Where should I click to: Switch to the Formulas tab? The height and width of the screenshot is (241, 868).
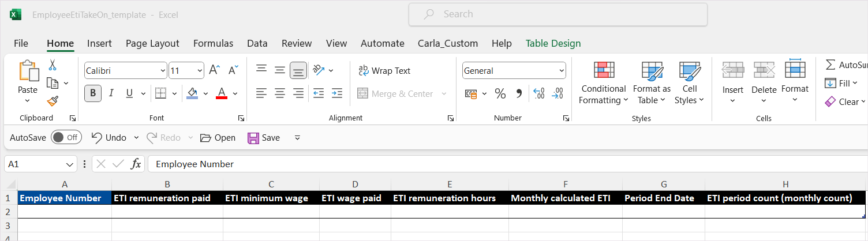click(213, 43)
